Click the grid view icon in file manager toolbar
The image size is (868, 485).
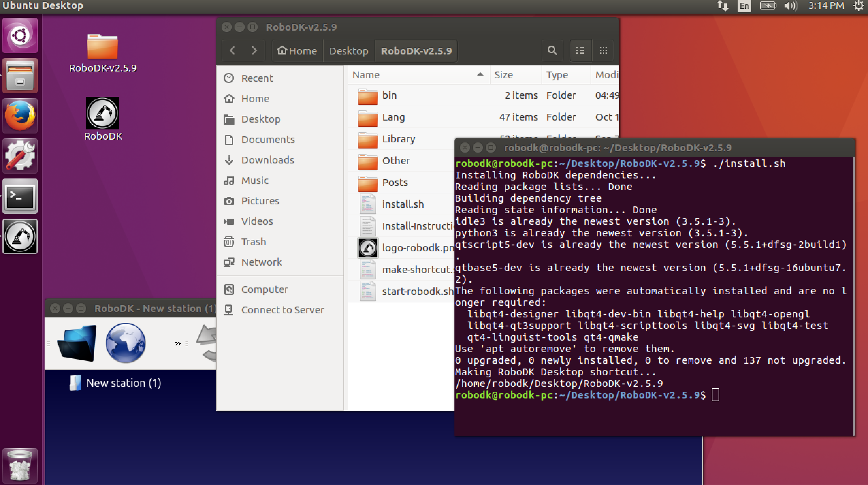(x=603, y=51)
